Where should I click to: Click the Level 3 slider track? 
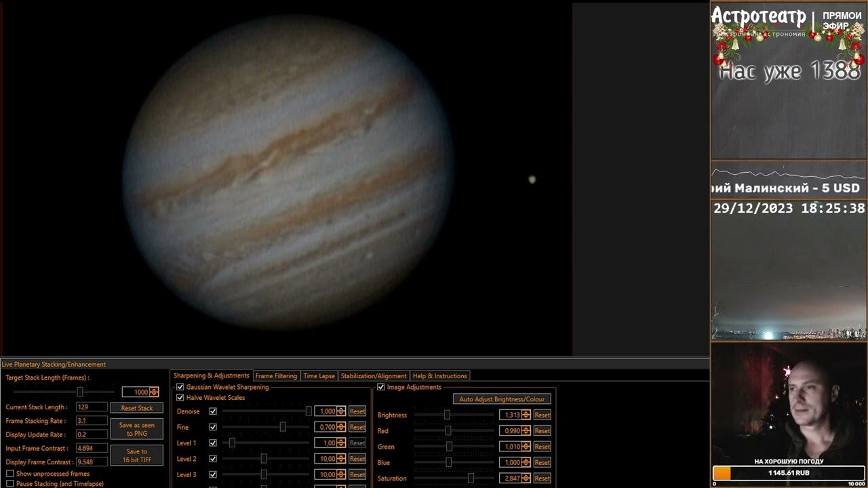click(x=267, y=474)
